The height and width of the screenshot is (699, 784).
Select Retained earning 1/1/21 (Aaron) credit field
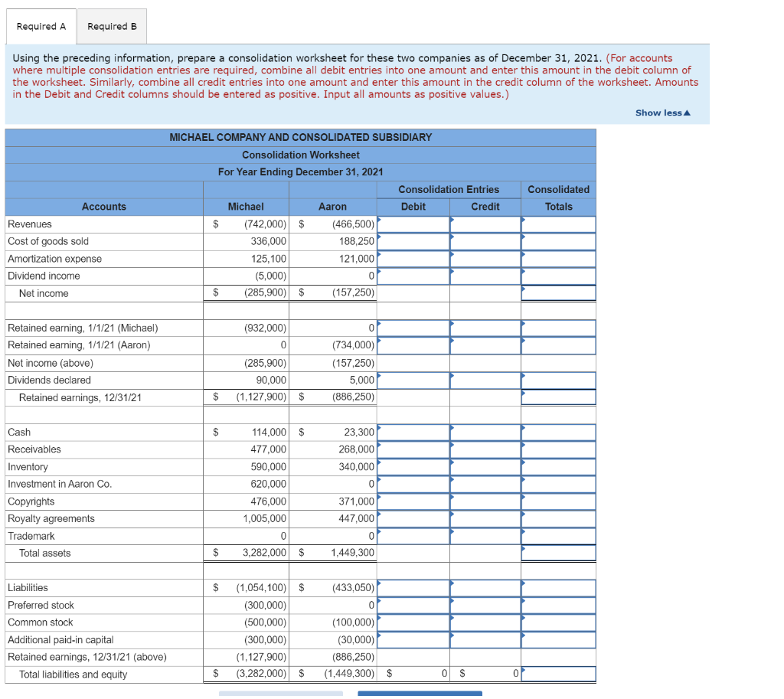pyautogui.click(x=485, y=346)
